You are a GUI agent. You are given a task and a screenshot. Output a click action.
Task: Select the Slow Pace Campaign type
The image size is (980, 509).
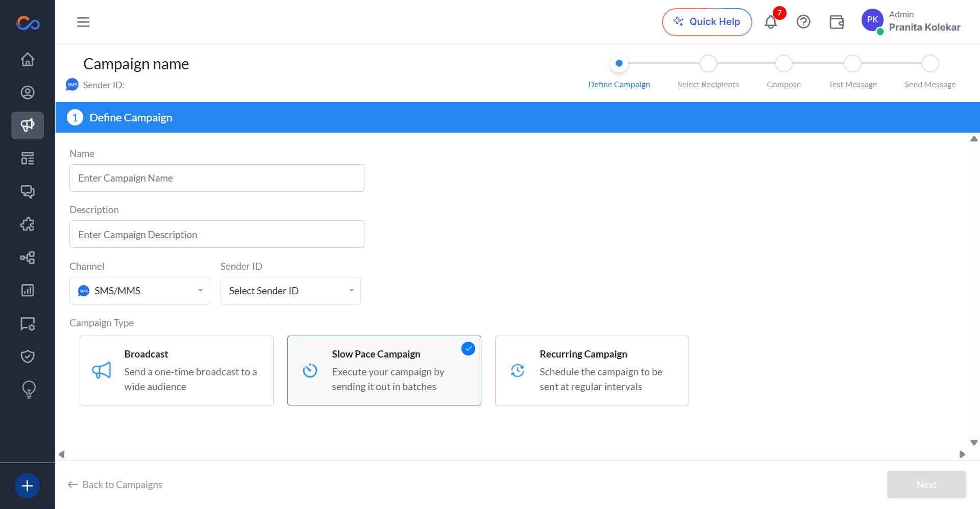tap(384, 370)
